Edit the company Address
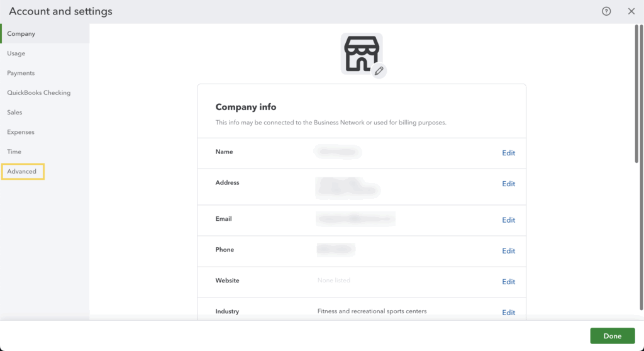 click(508, 184)
